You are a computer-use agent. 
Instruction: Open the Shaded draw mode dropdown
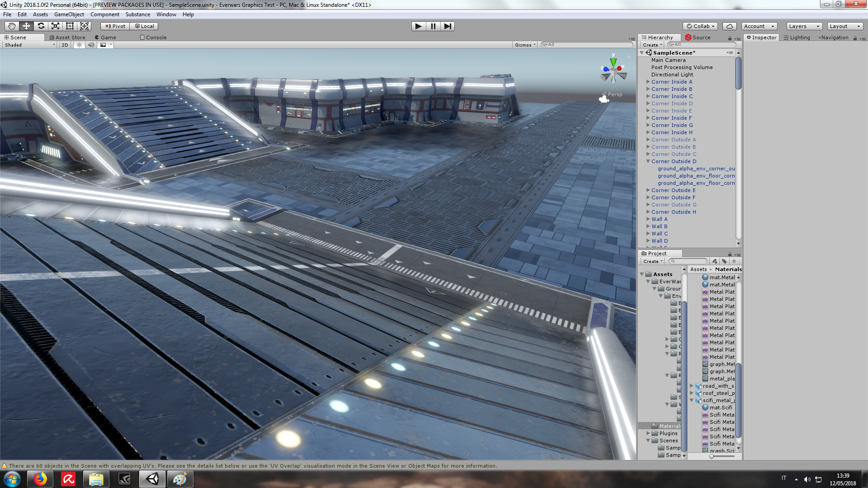click(30, 45)
